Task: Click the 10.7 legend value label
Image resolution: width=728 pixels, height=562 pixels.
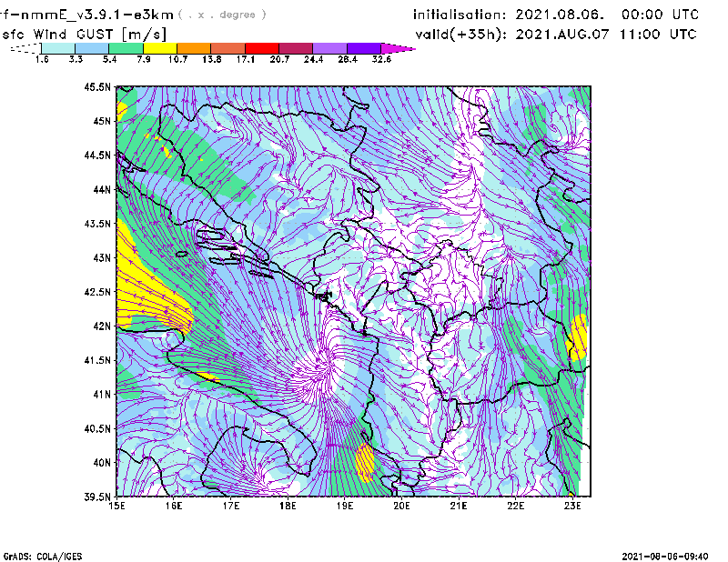Action: (177, 59)
